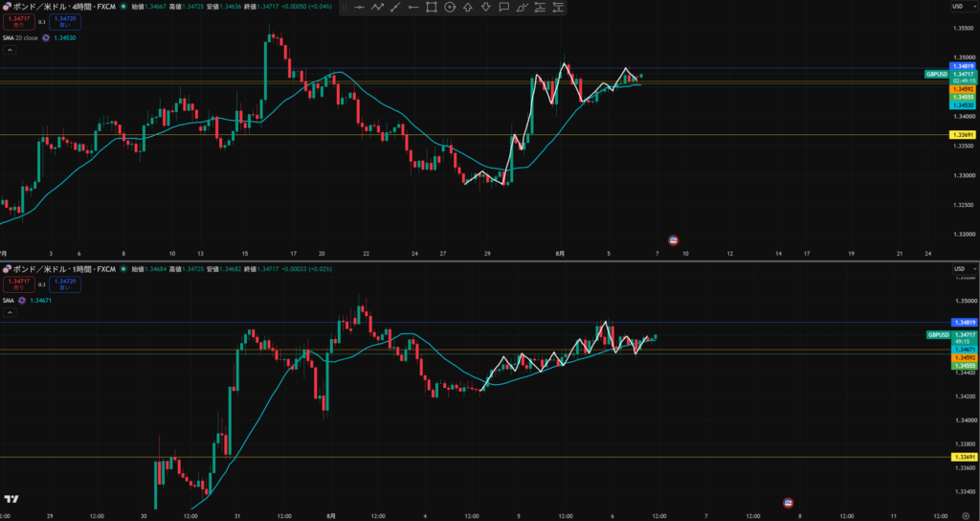Click the 4-hour chart buy button 1.34720

[x=64, y=22]
